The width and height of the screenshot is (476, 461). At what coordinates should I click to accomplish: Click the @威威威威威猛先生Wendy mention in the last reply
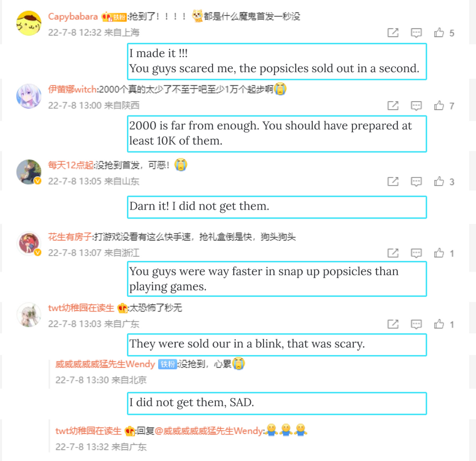pos(209,431)
